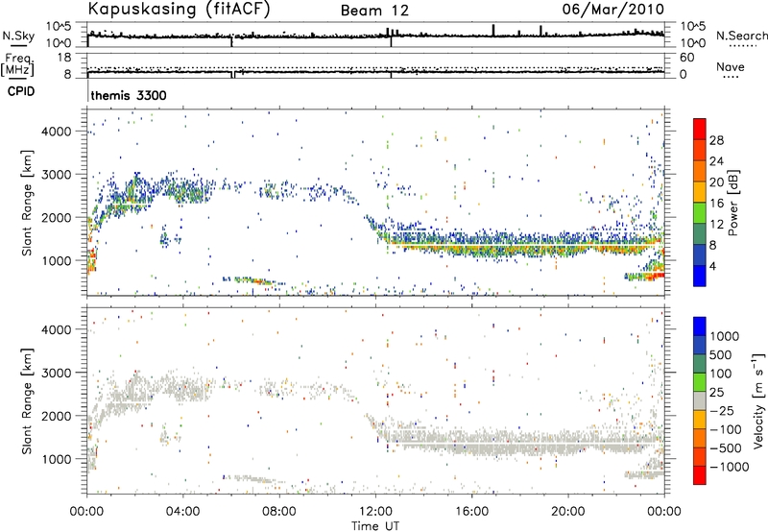Screen dimensions: 768x532
Task: Click the date 06/Mar/2010
Action: [x=612, y=9]
